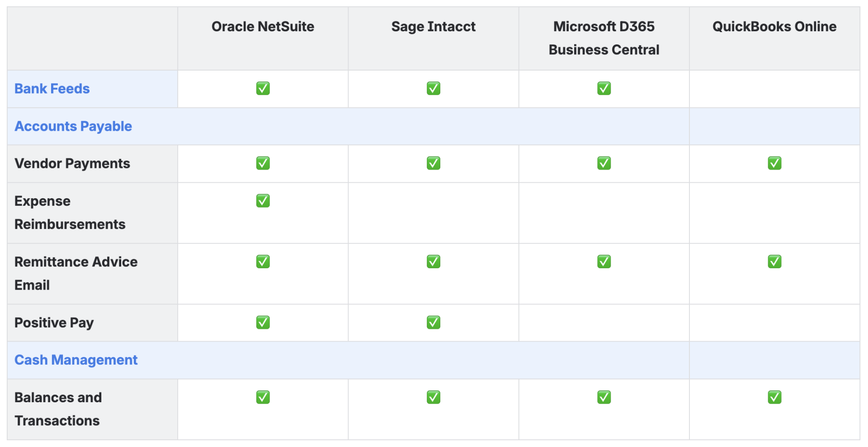Viewport: 868px width, 447px height.
Task: Open the Cash Management link
Action: 76,360
